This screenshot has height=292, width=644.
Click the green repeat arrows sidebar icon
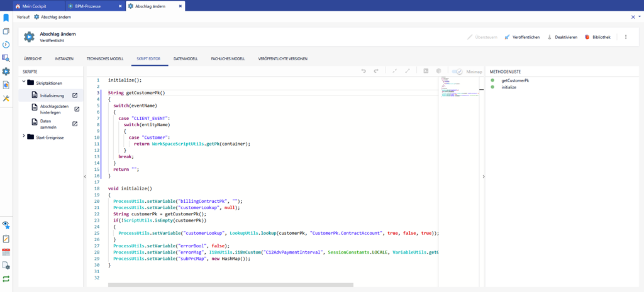(6, 279)
